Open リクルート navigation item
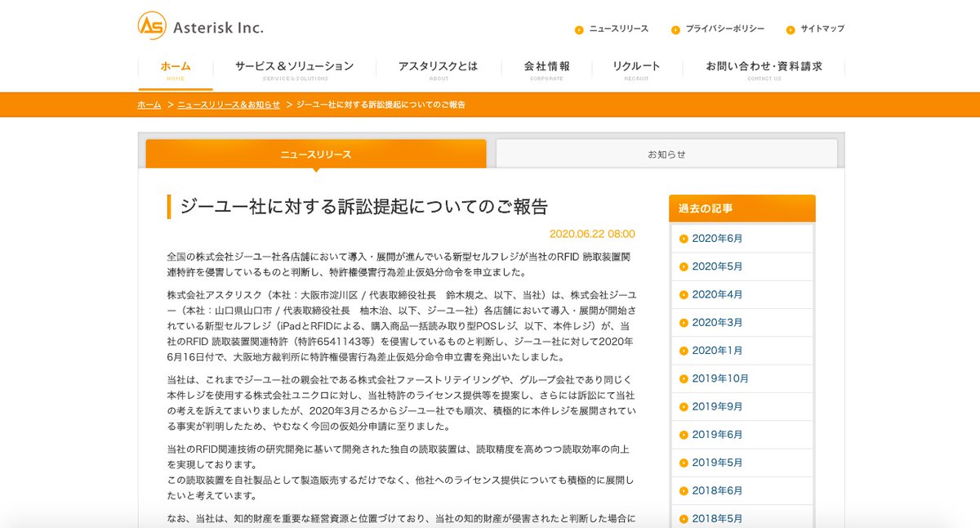 point(636,70)
